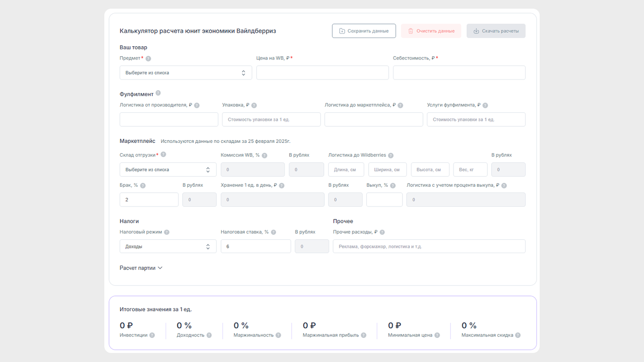Click the Высота, см input

pyautogui.click(x=430, y=170)
